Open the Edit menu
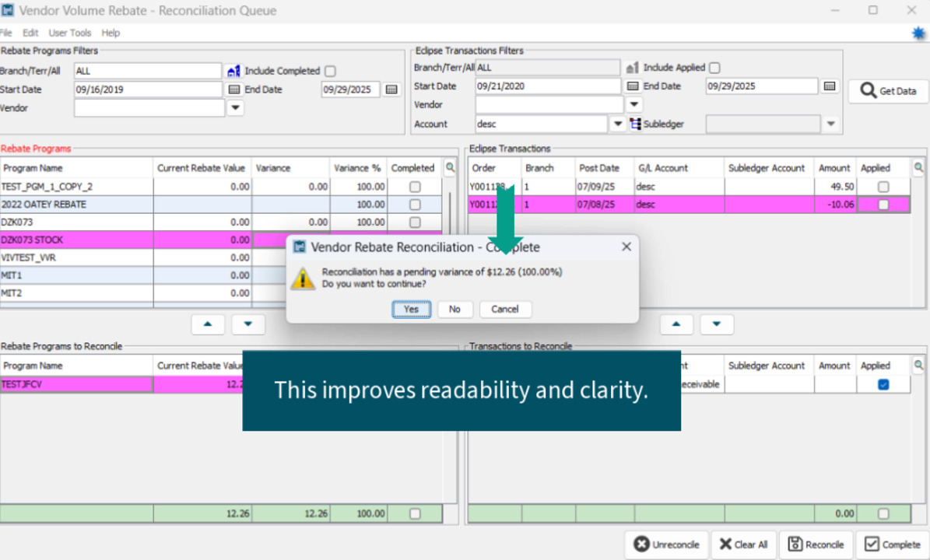 [x=30, y=33]
